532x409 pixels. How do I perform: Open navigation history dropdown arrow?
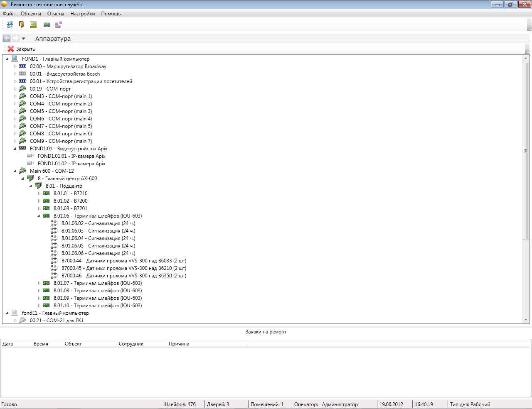click(24, 39)
